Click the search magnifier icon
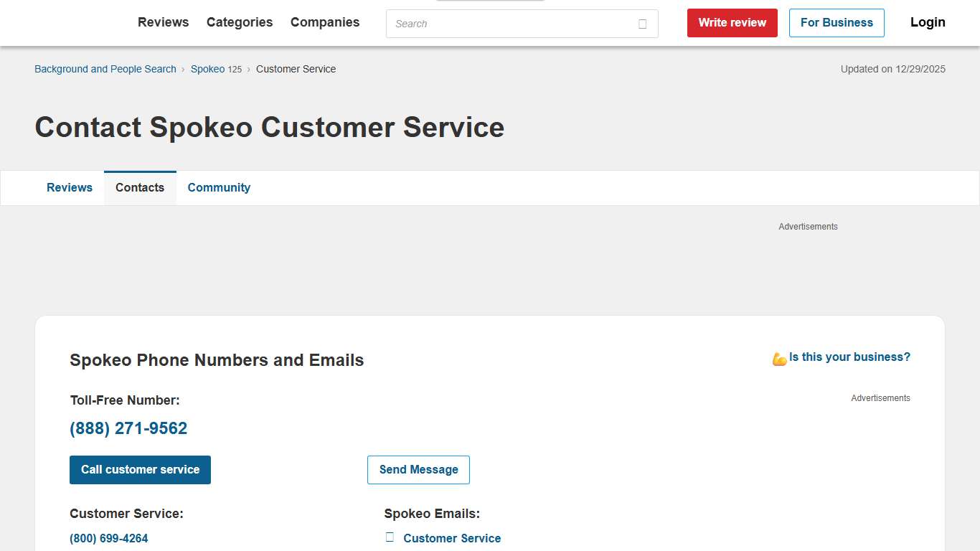 pyautogui.click(x=642, y=24)
